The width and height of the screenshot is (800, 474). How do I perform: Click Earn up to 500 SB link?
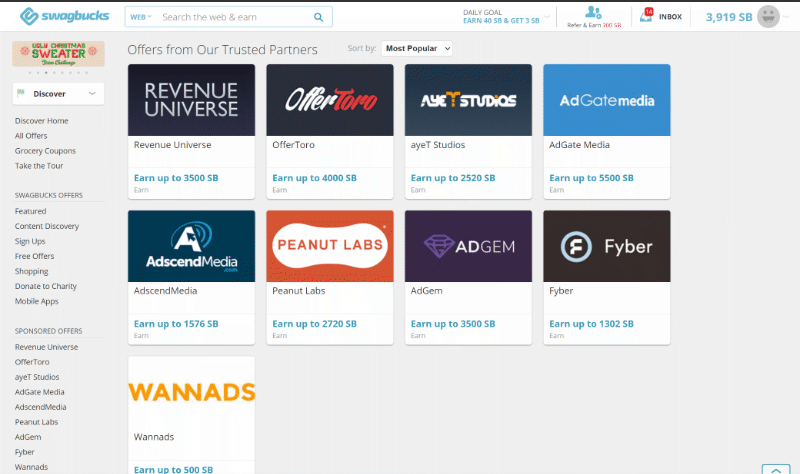click(x=173, y=469)
